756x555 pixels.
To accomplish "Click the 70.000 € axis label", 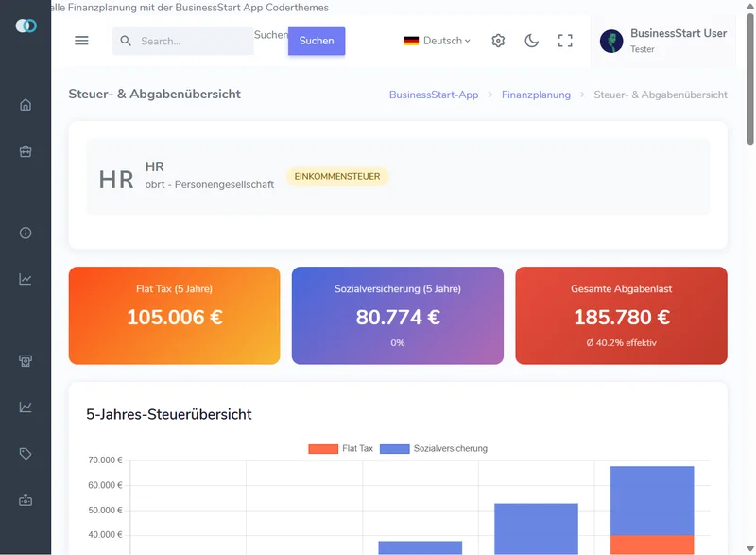I will (x=105, y=460).
